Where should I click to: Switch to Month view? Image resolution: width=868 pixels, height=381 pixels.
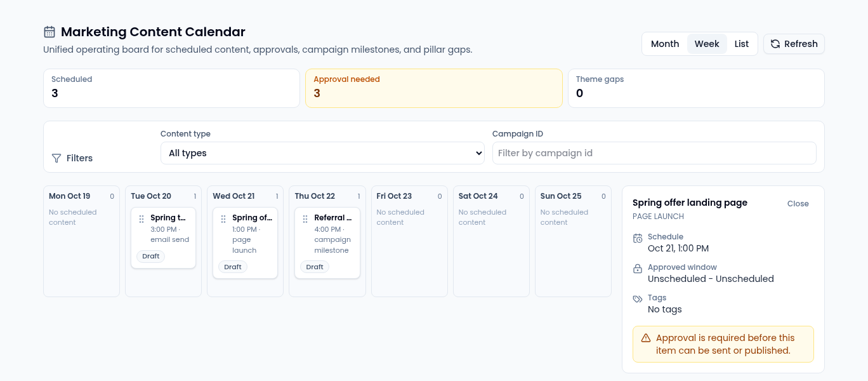tap(665, 44)
